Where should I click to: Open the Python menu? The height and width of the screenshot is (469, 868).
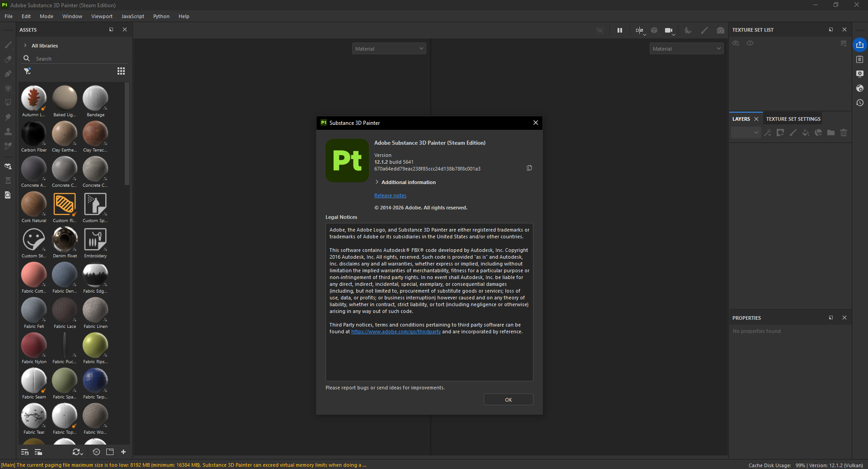[x=161, y=16]
